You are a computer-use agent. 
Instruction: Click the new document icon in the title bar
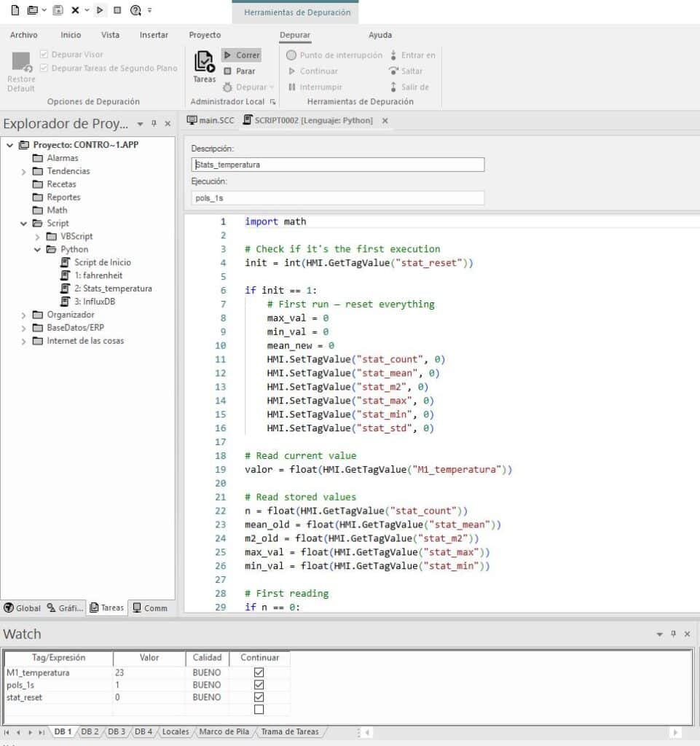(15, 10)
